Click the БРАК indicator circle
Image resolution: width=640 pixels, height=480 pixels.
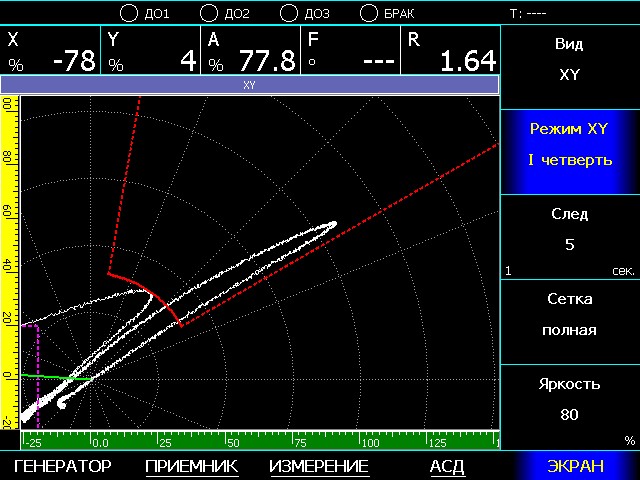[368, 13]
